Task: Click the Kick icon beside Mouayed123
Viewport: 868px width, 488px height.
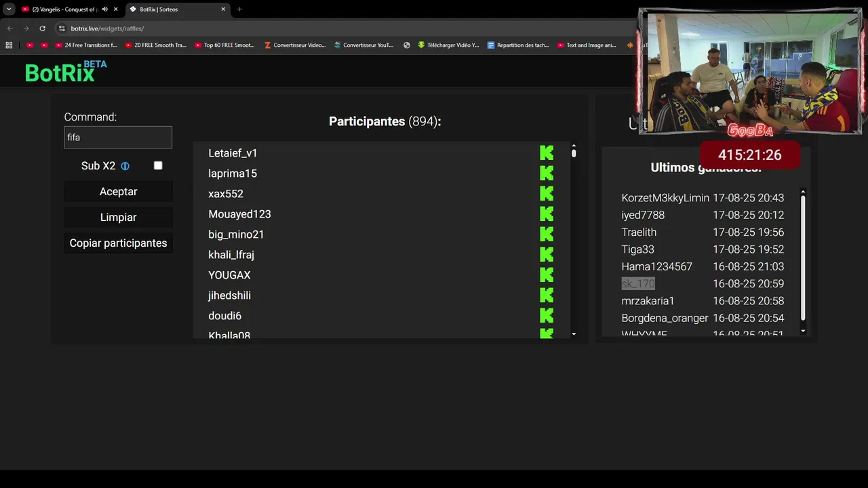Action: pyautogui.click(x=547, y=213)
